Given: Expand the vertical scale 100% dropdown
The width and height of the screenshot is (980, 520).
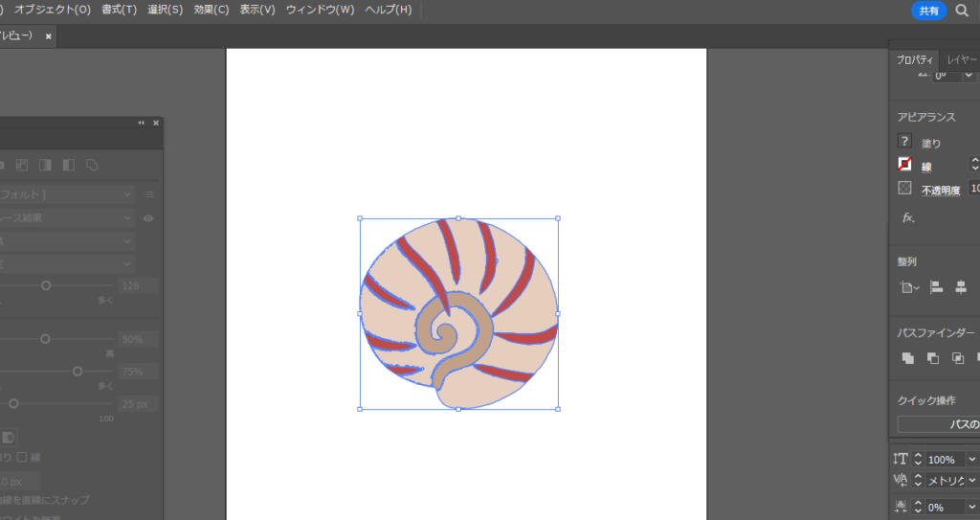Looking at the screenshot, I should pyautogui.click(x=972, y=460).
